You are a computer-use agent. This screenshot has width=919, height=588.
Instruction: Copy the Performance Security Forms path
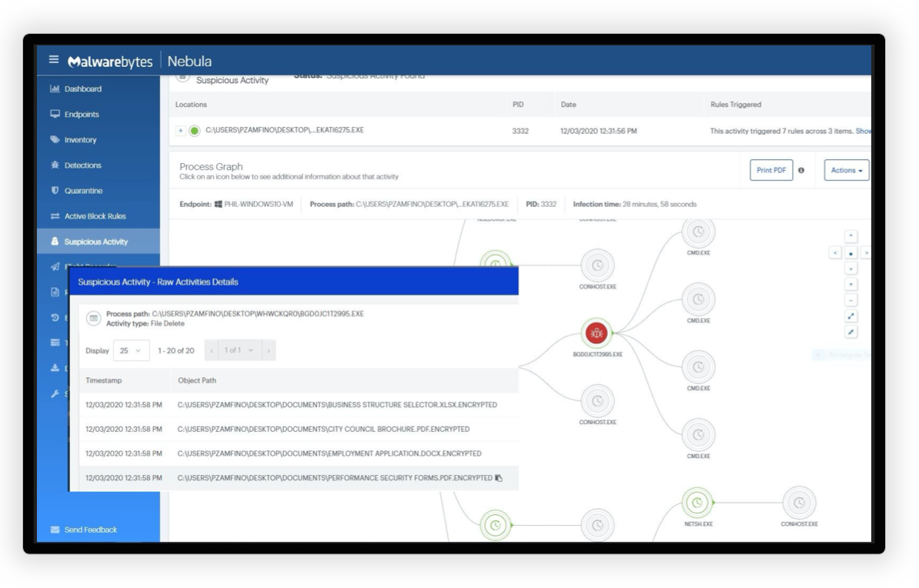pyautogui.click(x=499, y=478)
